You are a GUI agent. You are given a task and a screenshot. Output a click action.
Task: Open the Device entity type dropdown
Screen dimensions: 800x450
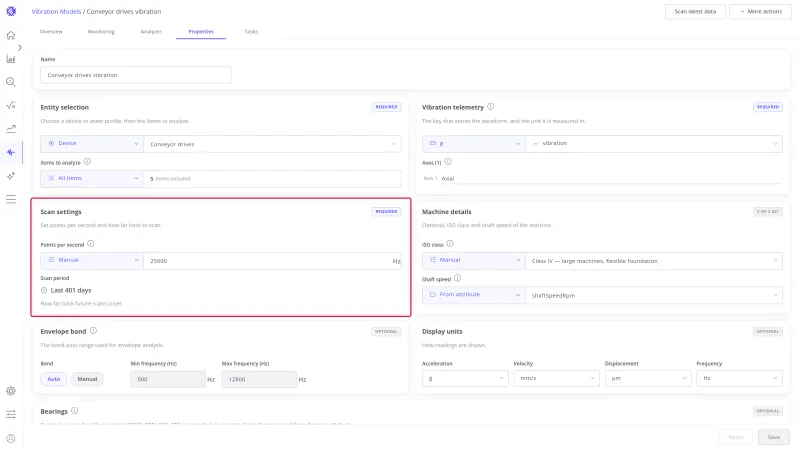pyautogui.click(x=92, y=144)
